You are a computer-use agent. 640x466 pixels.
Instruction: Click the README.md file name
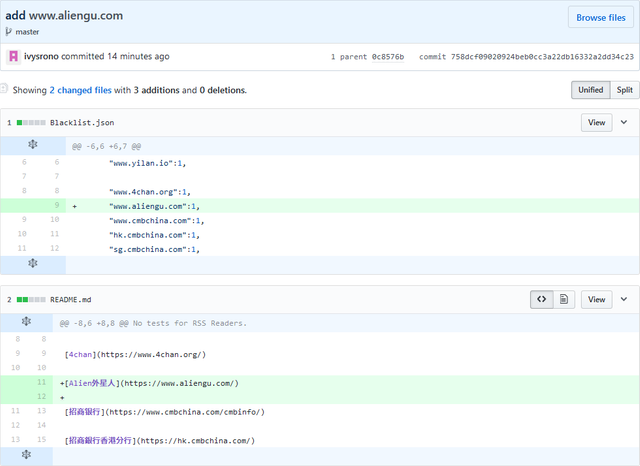[70, 299]
